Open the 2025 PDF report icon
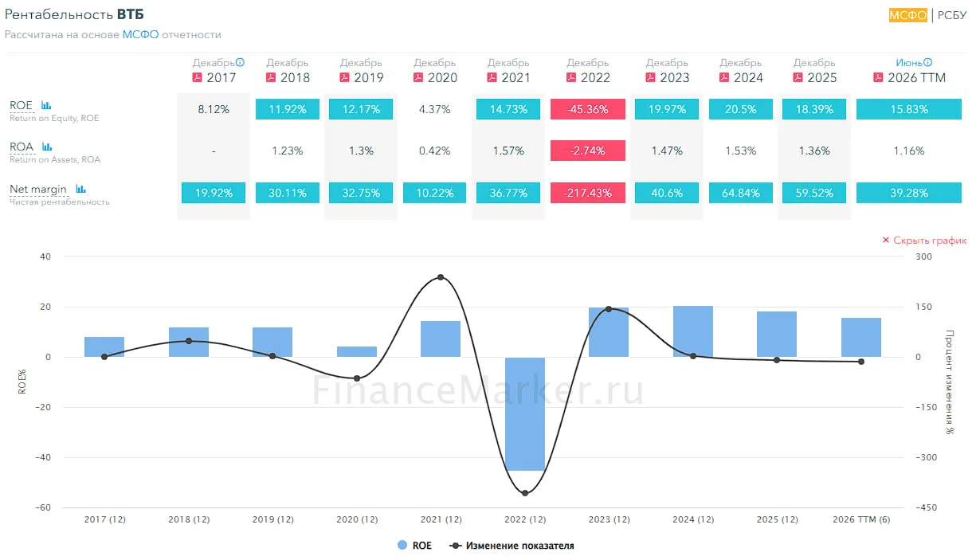This screenshot has width=976, height=560. pos(798,77)
